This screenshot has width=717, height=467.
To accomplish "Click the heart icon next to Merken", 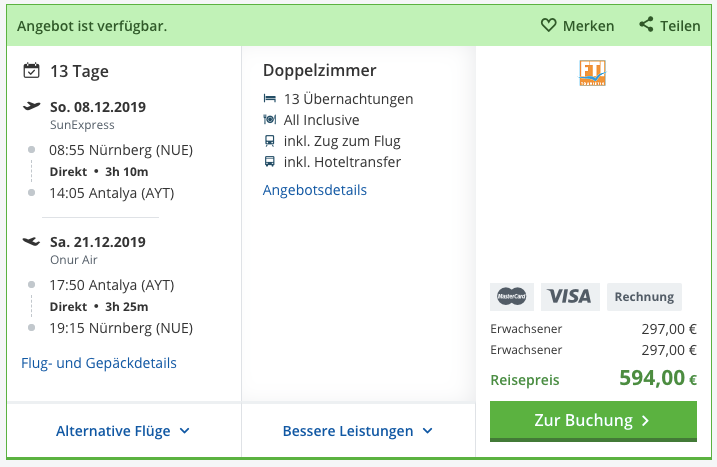I will pos(548,25).
